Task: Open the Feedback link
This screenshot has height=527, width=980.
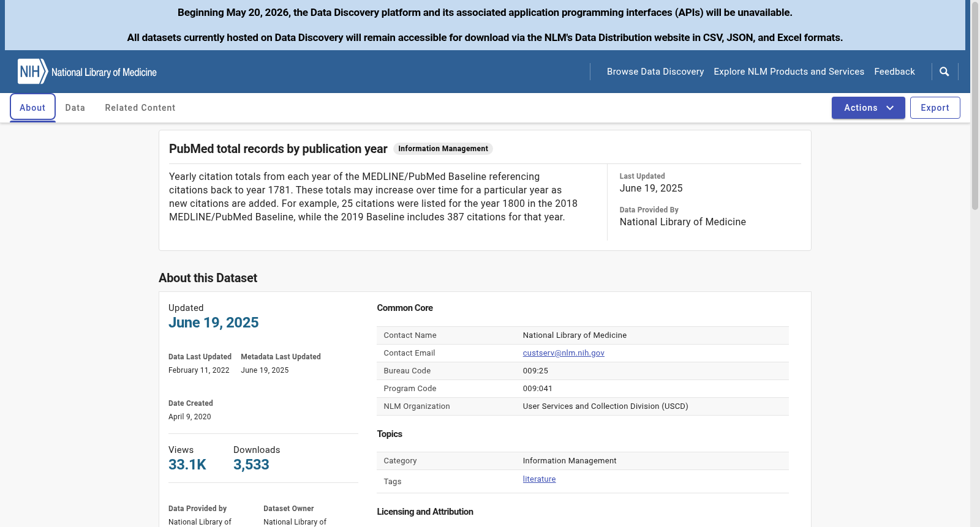Action: (x=894, y=72)
